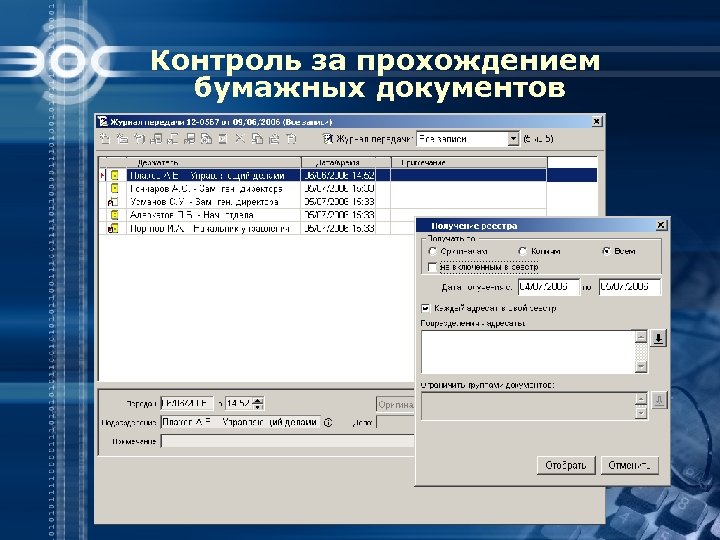The width and height of the screenshot is (720, 540).
Task: Tick the Не включенным в реестр checkbox
Action: [432, 267]
